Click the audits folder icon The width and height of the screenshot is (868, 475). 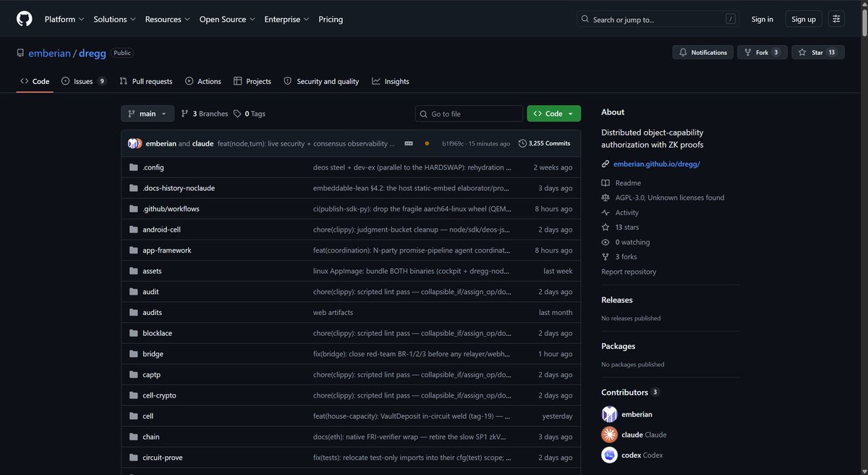point(133,313)
